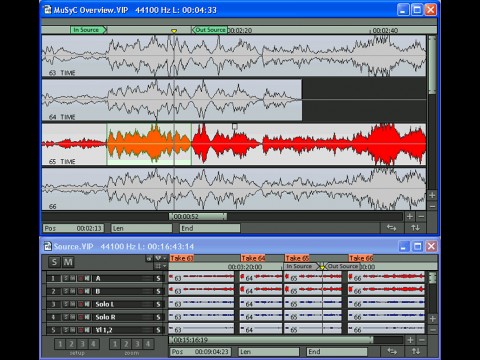Image resolution: width=480 pixels, height=360 pixels.
Task: Arm record on track 1 A
Action: (x=80, y=278)
